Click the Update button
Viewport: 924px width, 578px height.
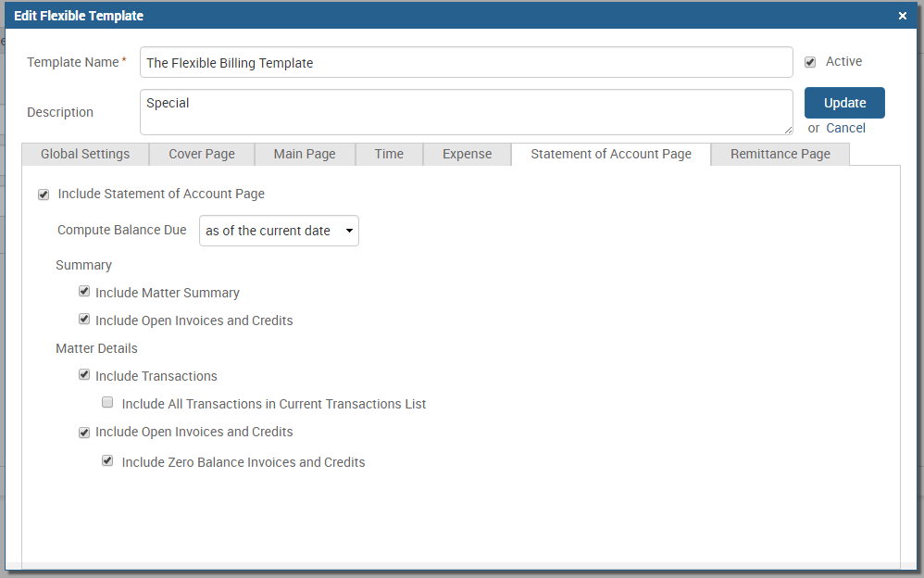point(844,103)
